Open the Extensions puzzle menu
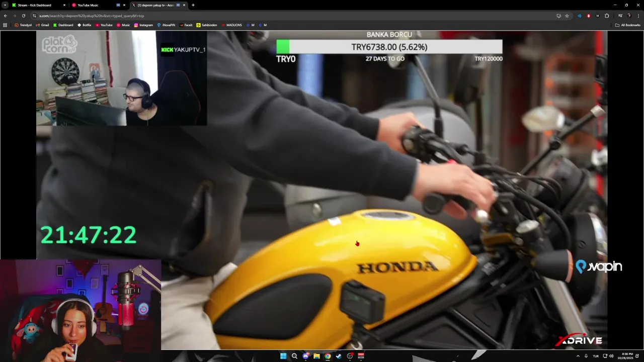The image size is (644, 362). 607,16
